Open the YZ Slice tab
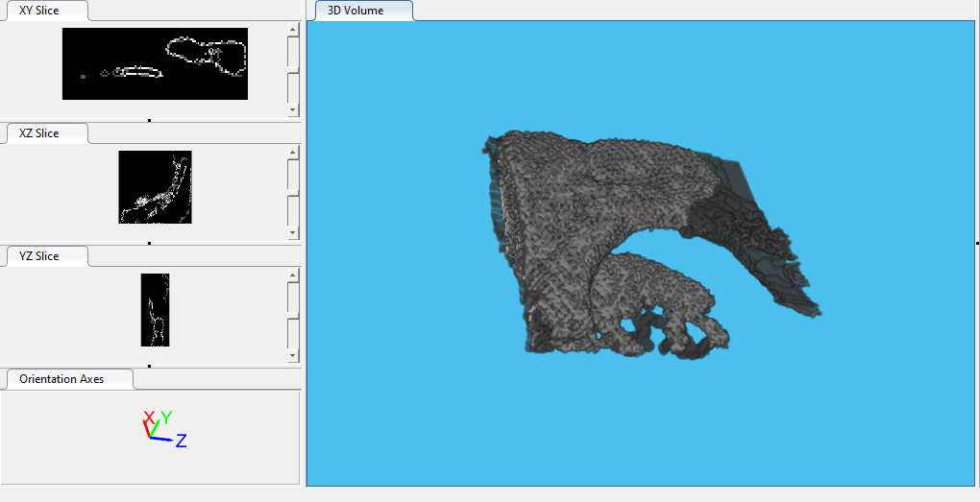The image size is (980, 502). click(x=39, y=256)
